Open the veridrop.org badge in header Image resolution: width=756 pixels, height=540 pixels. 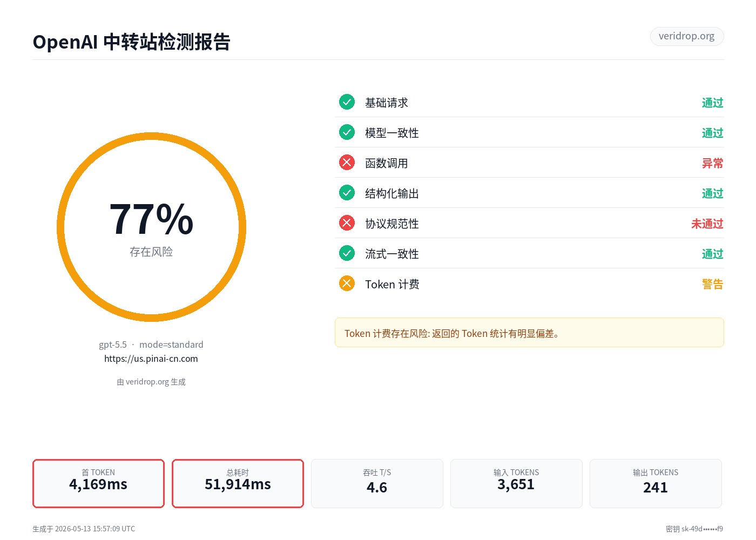pyautogui.click(x=686, y=36)
